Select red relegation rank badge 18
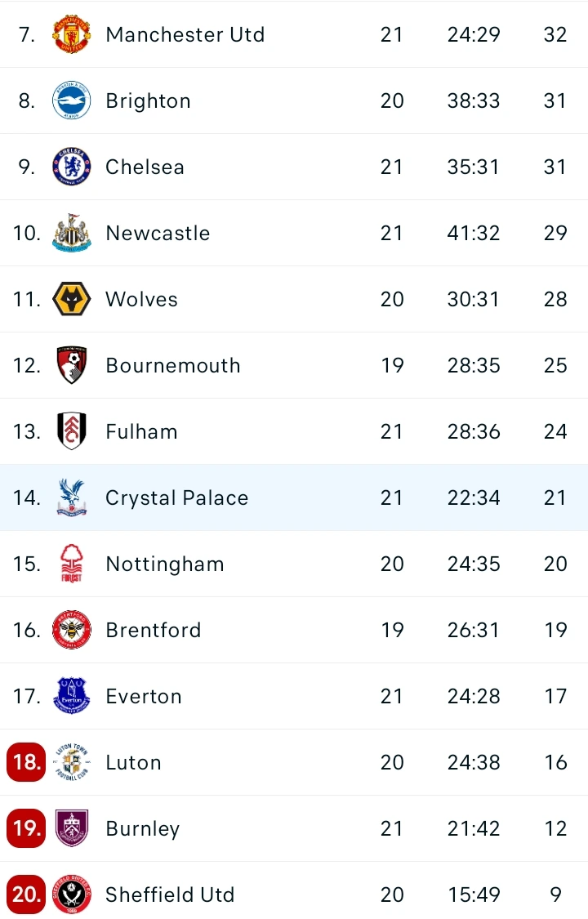This screenshot has width=588, height=919. tap(26, 762)
